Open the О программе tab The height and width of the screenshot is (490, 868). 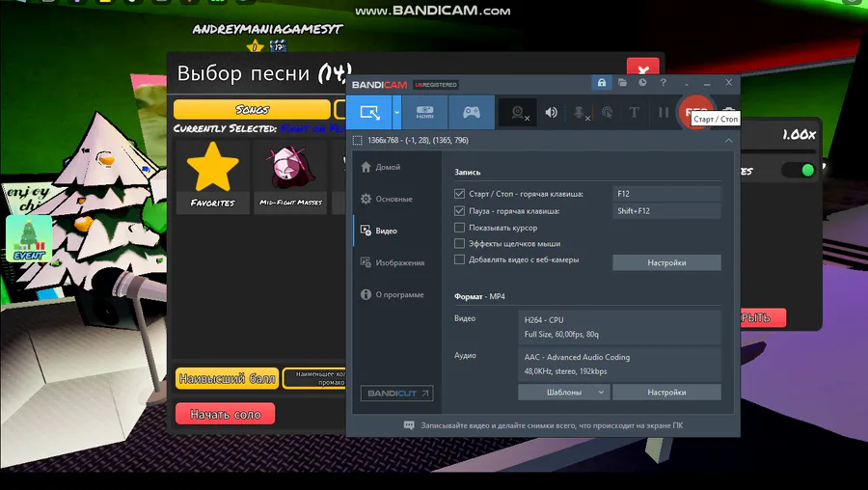click(x=393, y=294)
